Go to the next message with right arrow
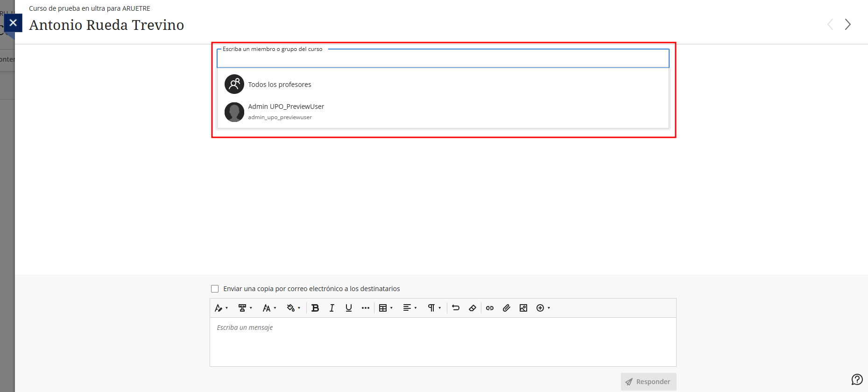 point(847,24)
